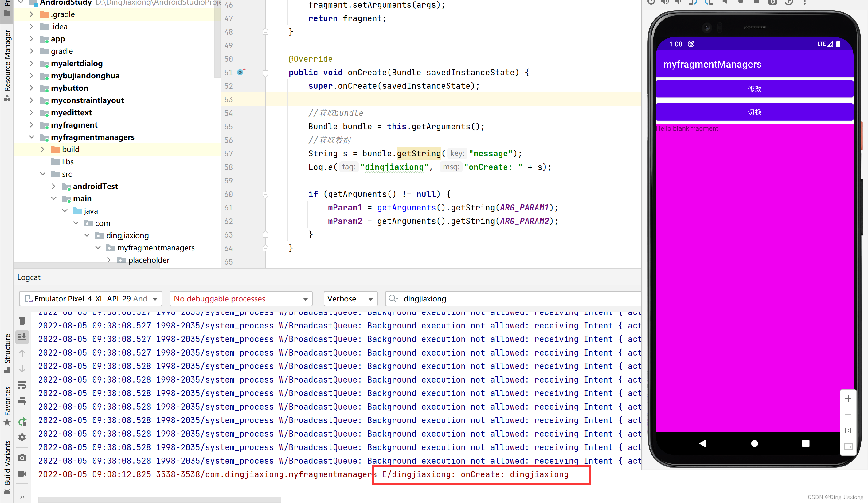This screenshot has height=503, width=868.
Task: Click the emulator power button icon
Action: click(651, 2)
